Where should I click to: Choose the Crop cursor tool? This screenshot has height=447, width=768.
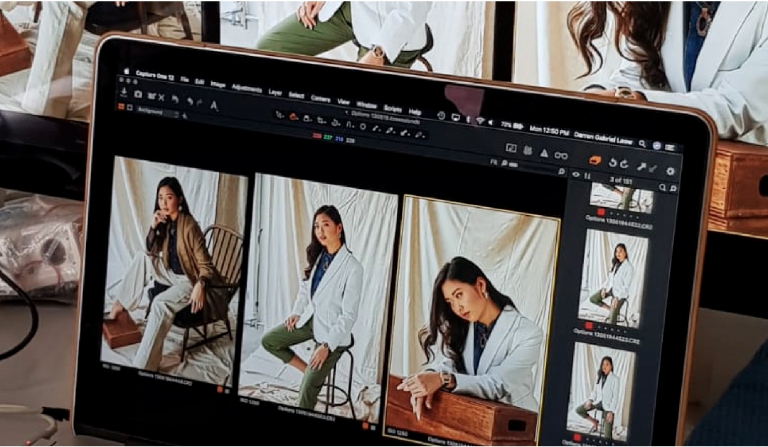pos(321,120)
